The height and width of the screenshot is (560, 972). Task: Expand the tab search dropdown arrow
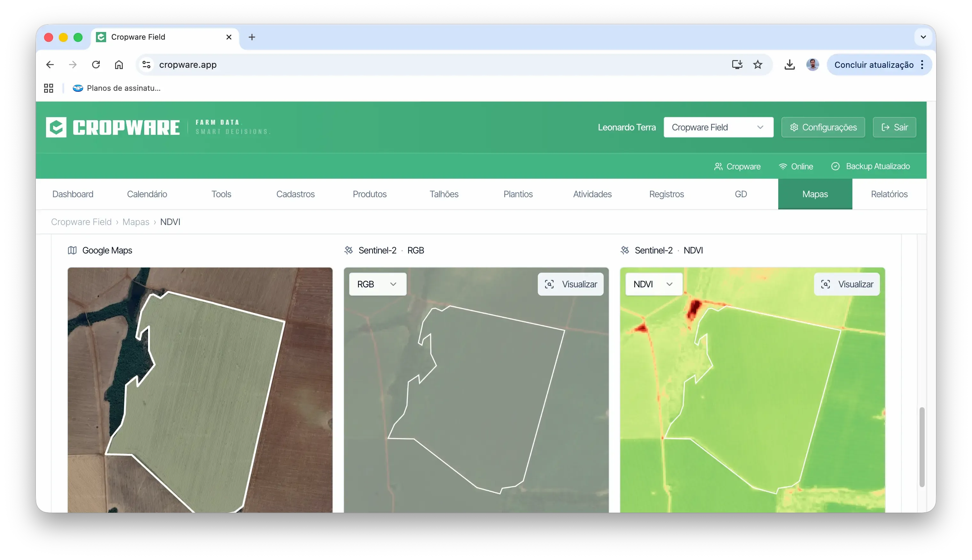tap(923, 37)
